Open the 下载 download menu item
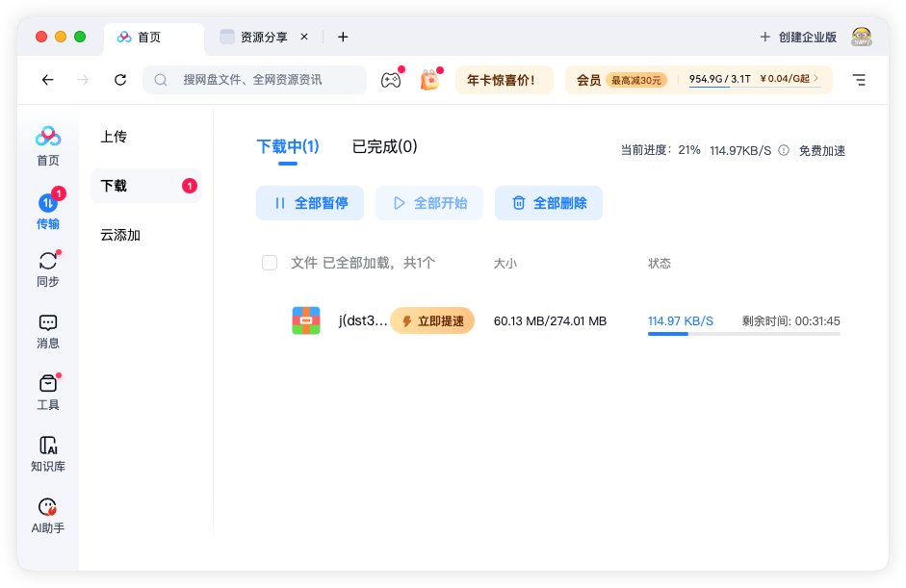The width and height of the screenshot is (906, 588). [x=146, y=186]
